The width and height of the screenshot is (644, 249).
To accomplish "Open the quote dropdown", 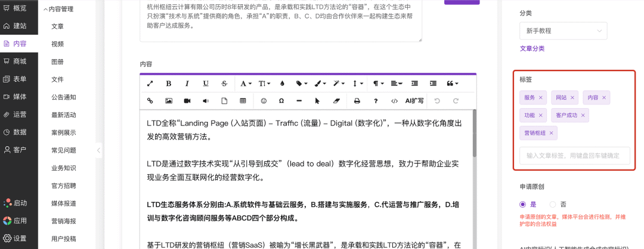I will 452,84.
